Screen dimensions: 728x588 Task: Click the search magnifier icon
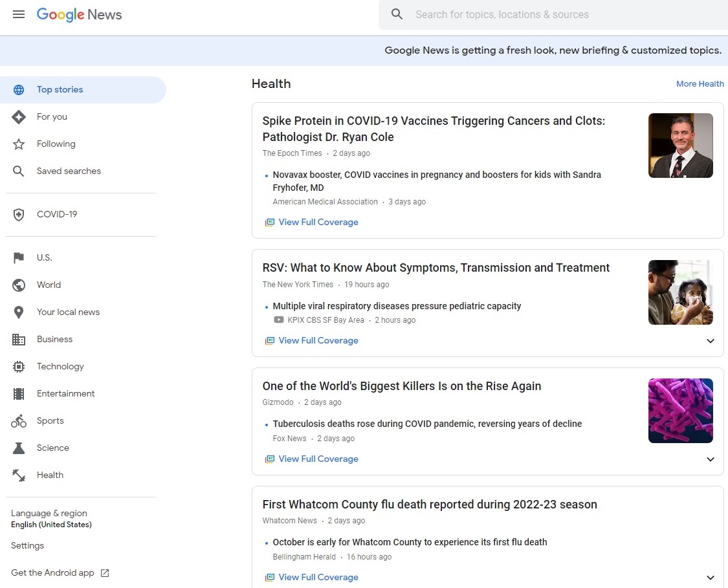397,14
